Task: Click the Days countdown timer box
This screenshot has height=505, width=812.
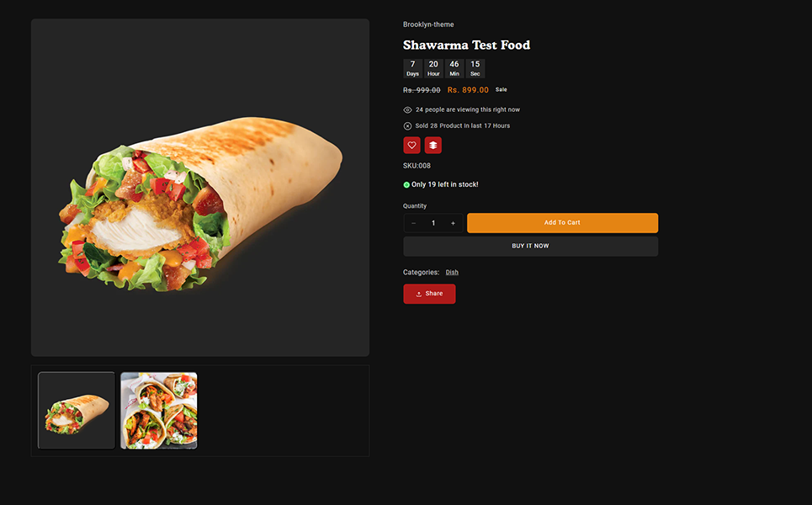Action: coord(412,68)
